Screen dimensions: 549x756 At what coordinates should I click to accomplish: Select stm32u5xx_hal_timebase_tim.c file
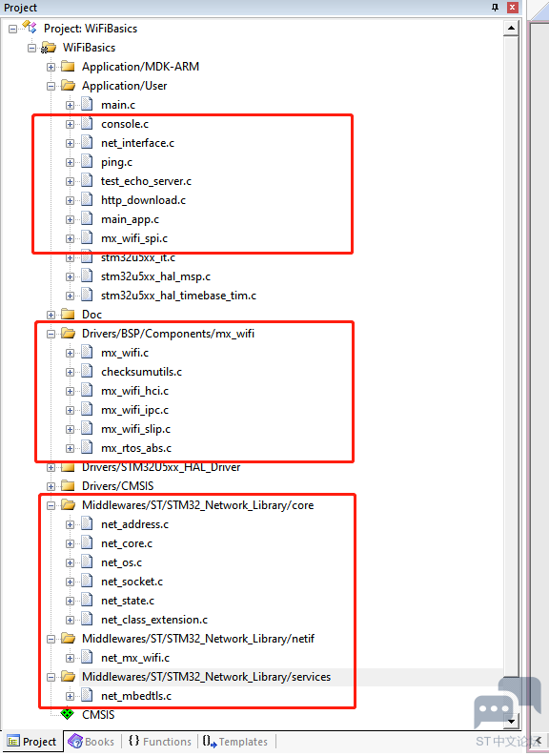tap(178, 296)
